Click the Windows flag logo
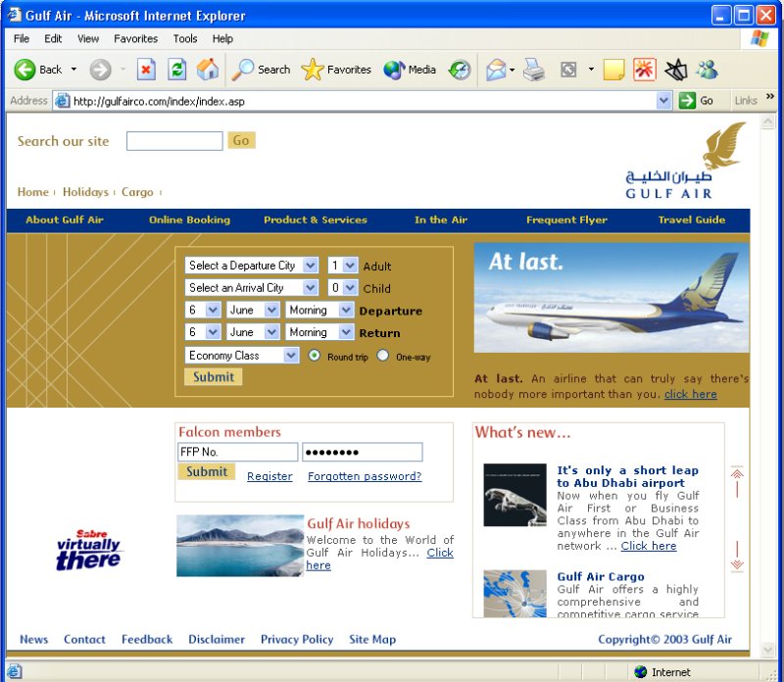The height and width of the screenshot is (682, 784). tap(759, 38)
